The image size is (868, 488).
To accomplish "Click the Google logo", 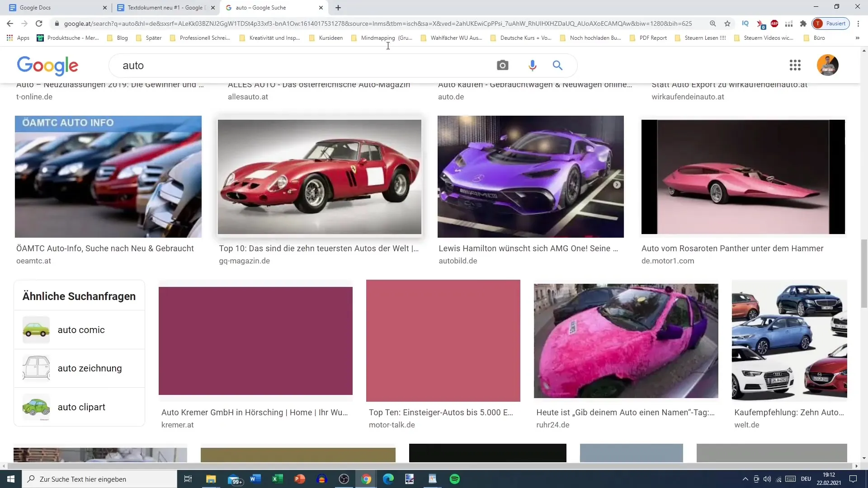I will pyautogui.click(x=47, y=66).
